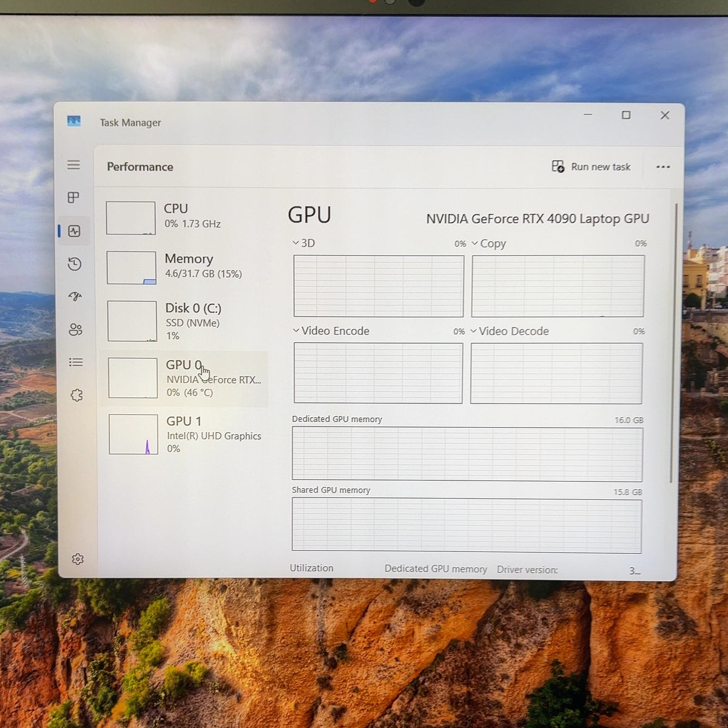The width and height of the screenshot is (728, 728).
Task: Click Run new task button
Action: tap(591, 167)
